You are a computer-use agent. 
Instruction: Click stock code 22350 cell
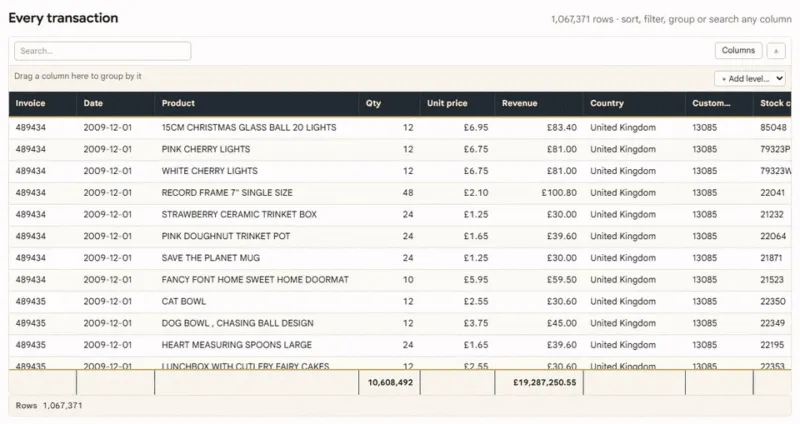(772, 302)
